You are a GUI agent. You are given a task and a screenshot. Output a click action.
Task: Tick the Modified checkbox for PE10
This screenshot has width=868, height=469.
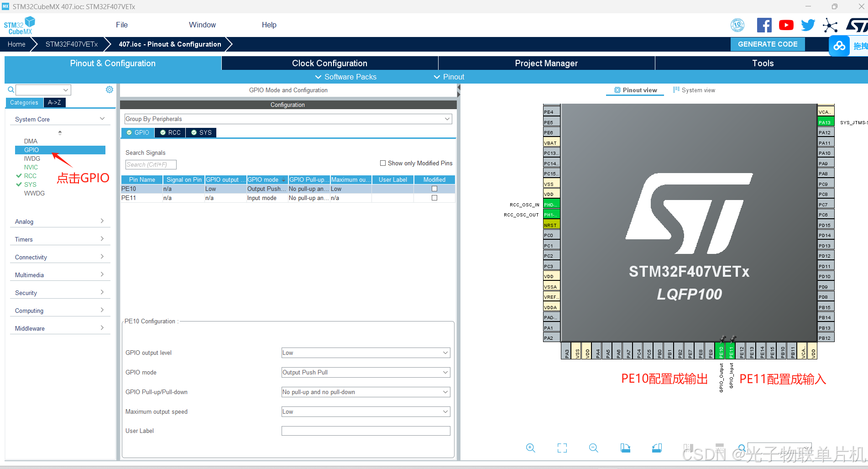434,189
